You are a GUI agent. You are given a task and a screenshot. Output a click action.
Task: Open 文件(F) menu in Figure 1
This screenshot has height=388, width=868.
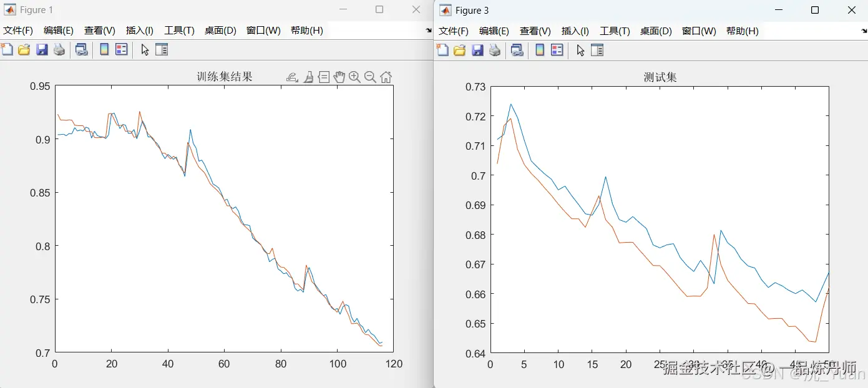[18, 31]
